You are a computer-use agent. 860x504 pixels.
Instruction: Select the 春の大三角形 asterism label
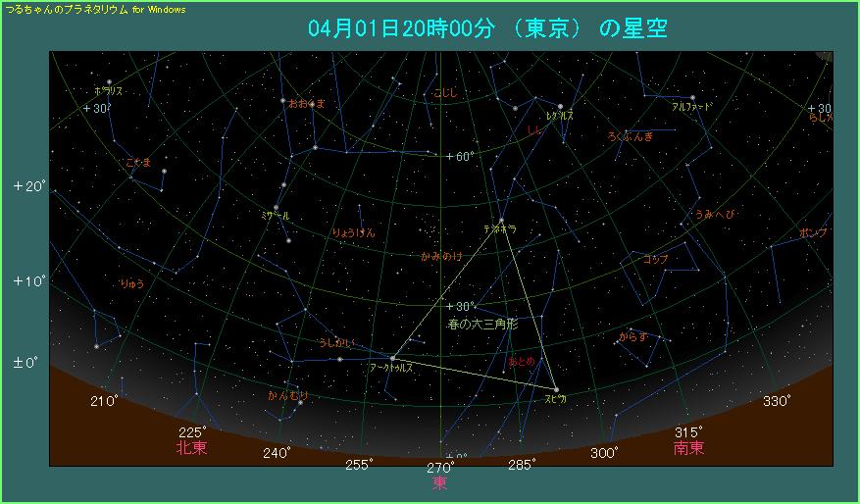point(482,325)
